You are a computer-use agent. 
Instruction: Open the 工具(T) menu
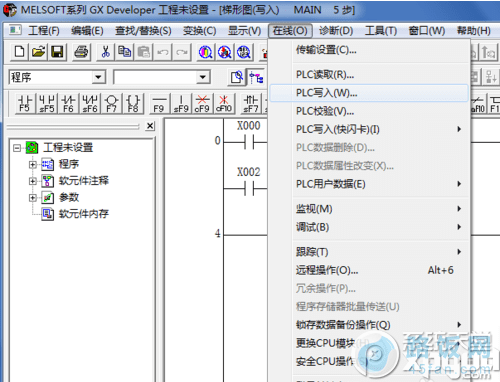(x=381, y=31)
